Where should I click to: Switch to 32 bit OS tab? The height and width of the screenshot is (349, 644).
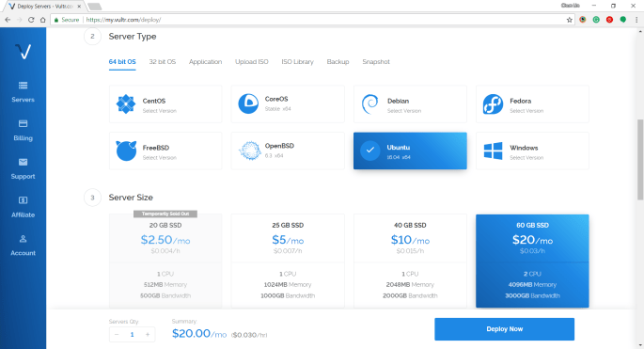click(x=163, y=62)
